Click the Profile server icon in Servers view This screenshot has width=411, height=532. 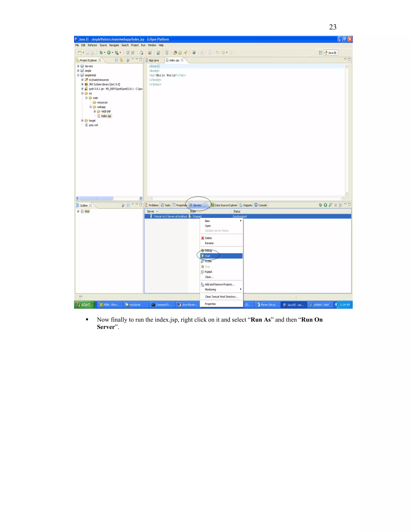[x=330, y=205]
